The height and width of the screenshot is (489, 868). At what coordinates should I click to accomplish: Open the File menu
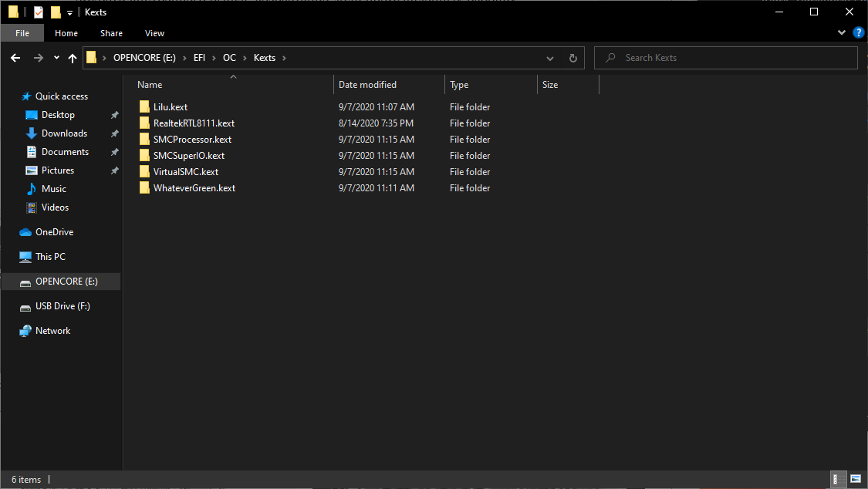click(x=22, y=33)
